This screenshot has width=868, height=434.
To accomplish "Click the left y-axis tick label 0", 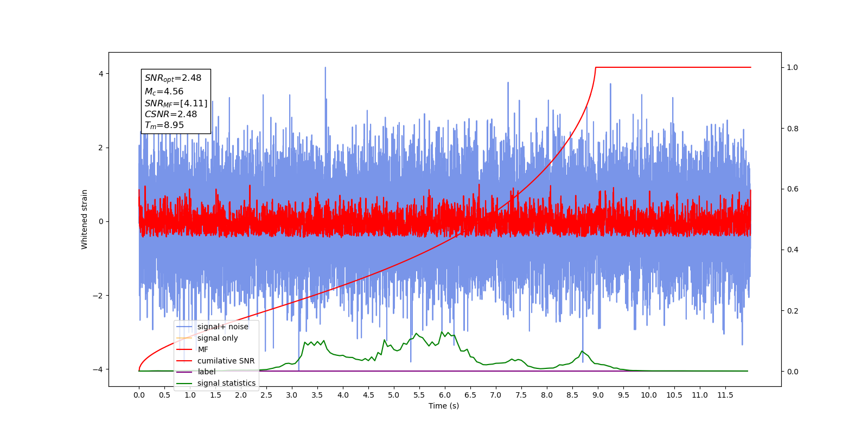I will pyautogui.click(x=100, y=221).
